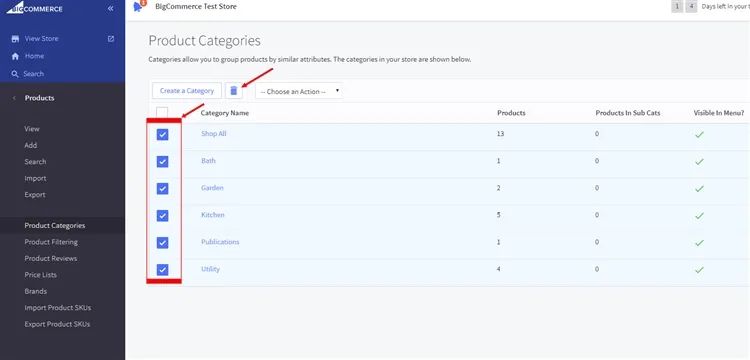The image size is (750, 360).
Task: Open Brands menu item
Action: 36,291
